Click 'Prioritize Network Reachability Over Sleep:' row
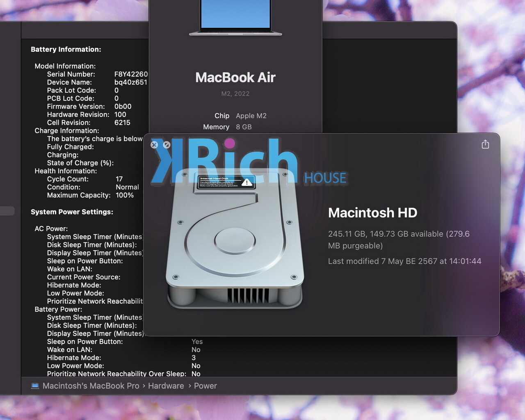 (x=124, y=374)
